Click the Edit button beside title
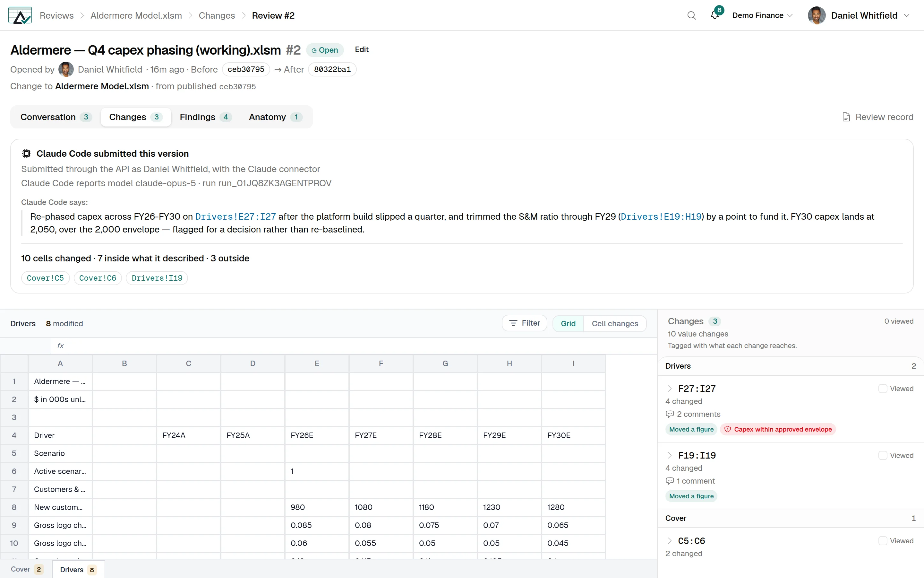 pos(362,49)
